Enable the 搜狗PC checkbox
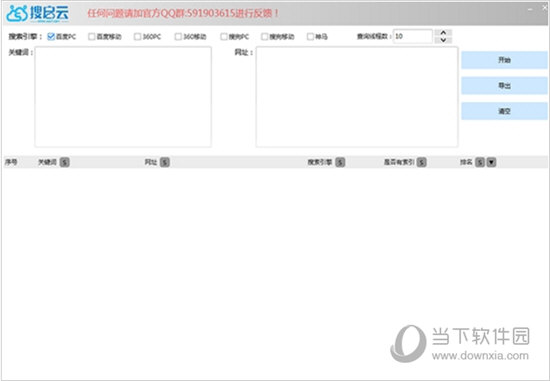 pyautogui.click(x=224, y=36)
